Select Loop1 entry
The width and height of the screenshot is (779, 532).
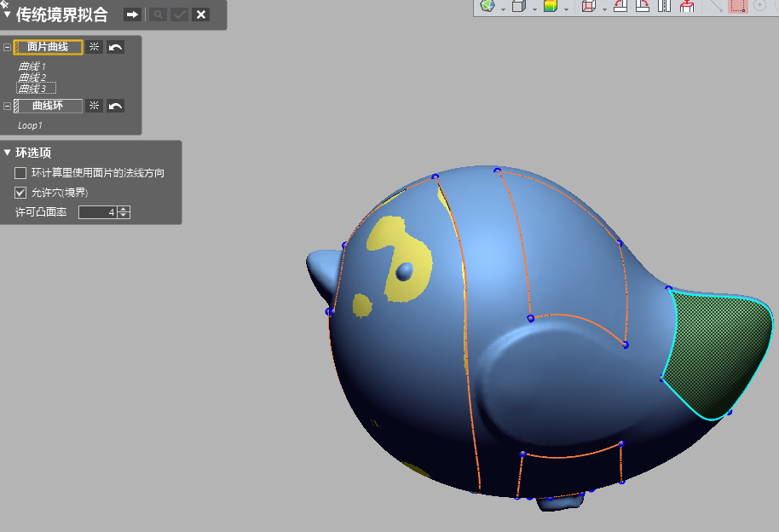(30, 126)
